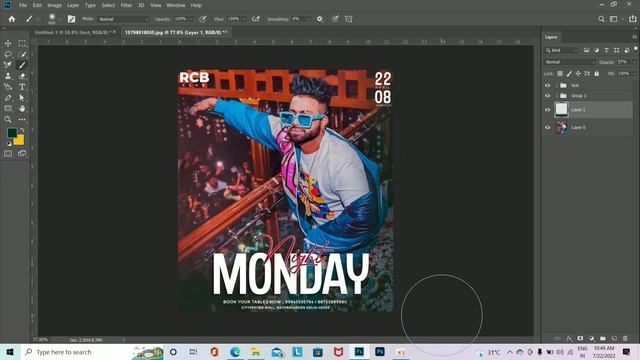Select the Hand tool

[x=22, y=109]
